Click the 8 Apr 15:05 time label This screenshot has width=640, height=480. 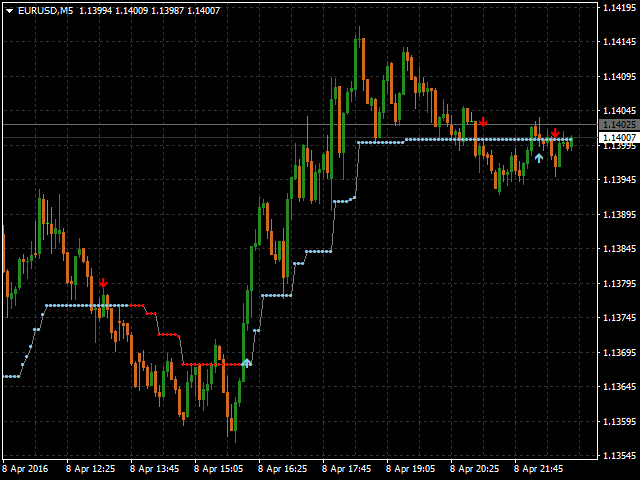(x=218, y=469)
